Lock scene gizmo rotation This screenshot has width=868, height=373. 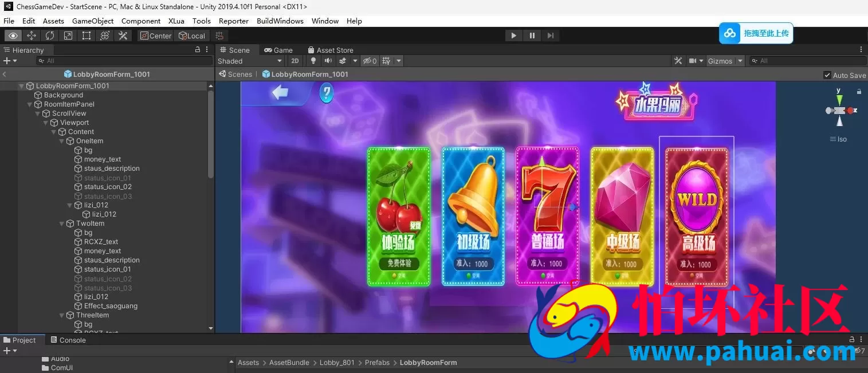pos(859,91)
